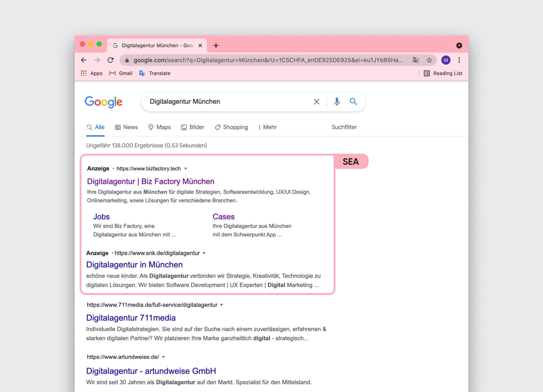Open the Digitalagentur 711media result
Viewport: 543px width, 392px height.
(131, 318)
